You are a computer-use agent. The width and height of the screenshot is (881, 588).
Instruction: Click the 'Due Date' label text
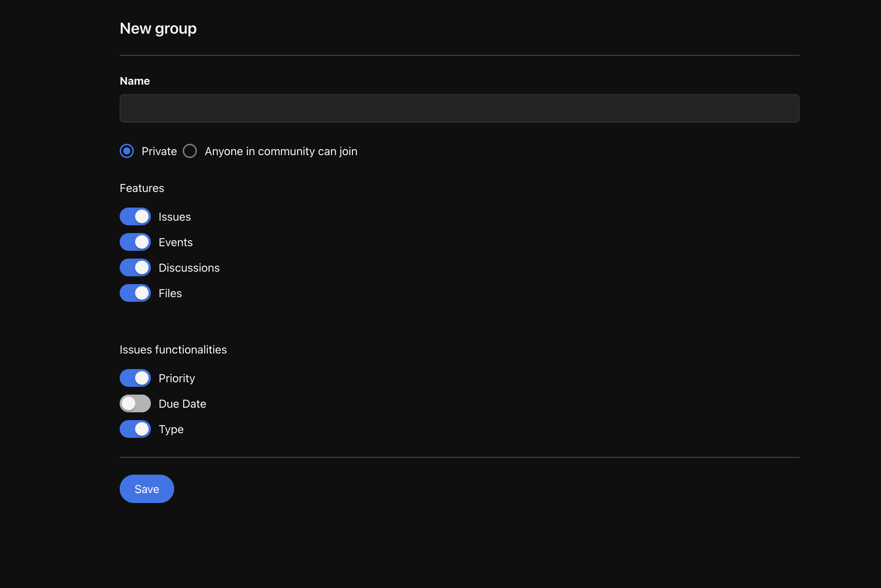[182, 403]
